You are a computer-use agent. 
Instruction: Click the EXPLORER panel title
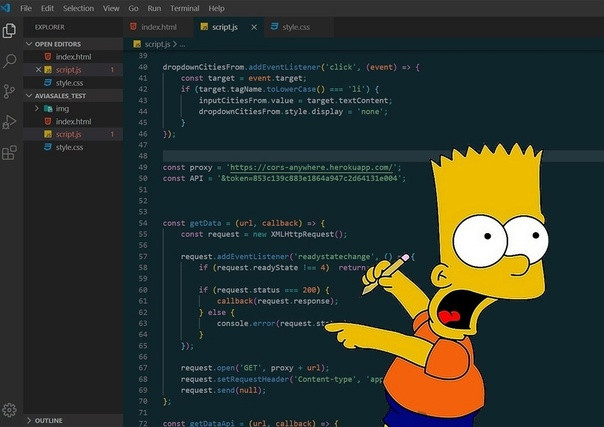50,27
